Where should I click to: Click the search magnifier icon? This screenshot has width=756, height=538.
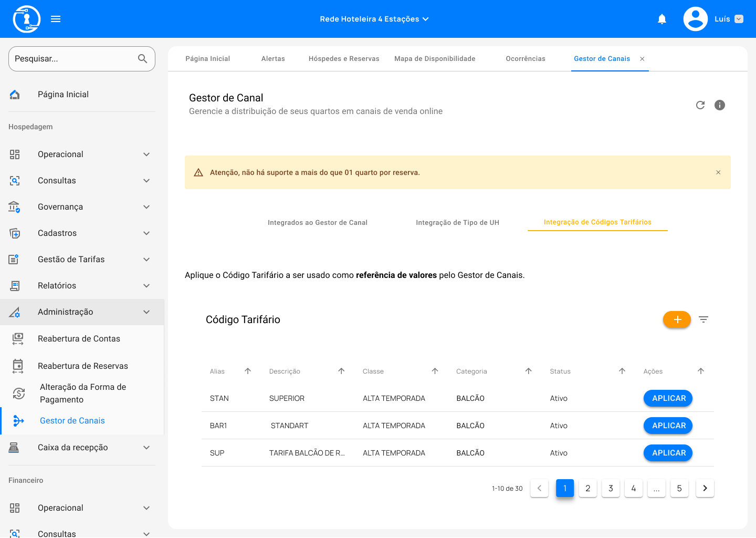coord(142,59)
